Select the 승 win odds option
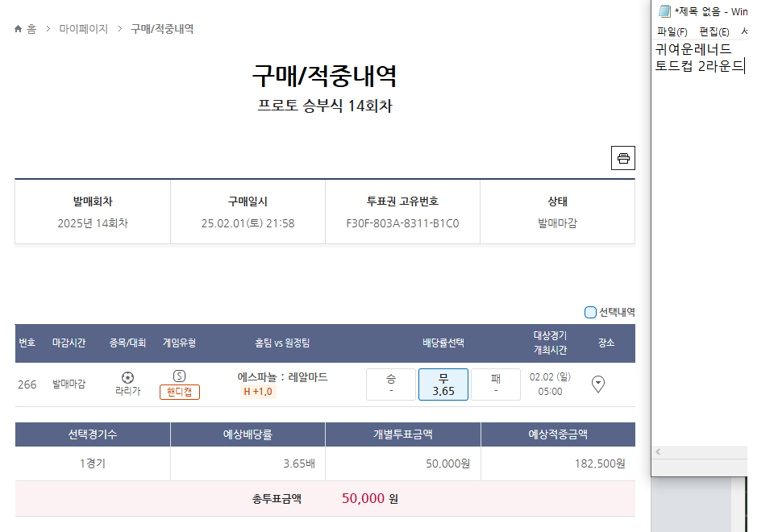Viewport: 774px width, 532px height. (390, 384)
